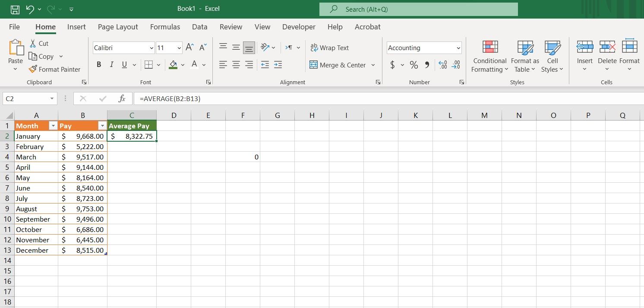
Task: Click the Increase Font Size icon
Action: pyautogui.click(x=189, y=48)
